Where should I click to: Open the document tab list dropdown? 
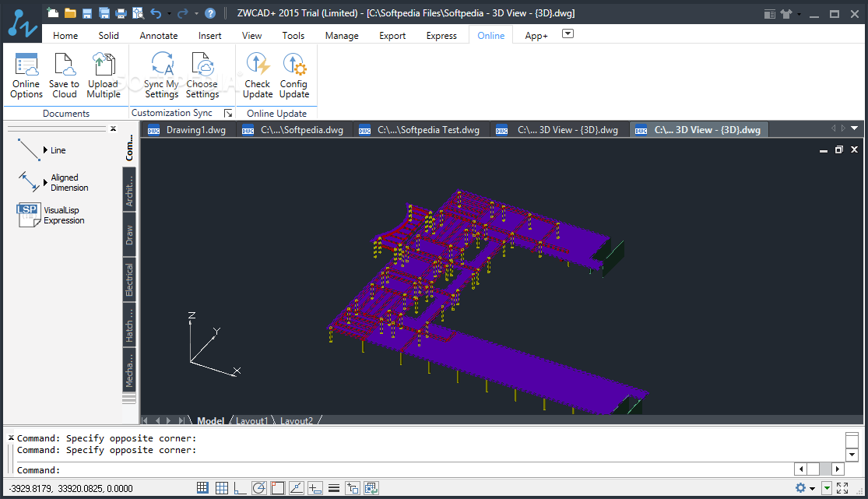click(x=854, y=128)
